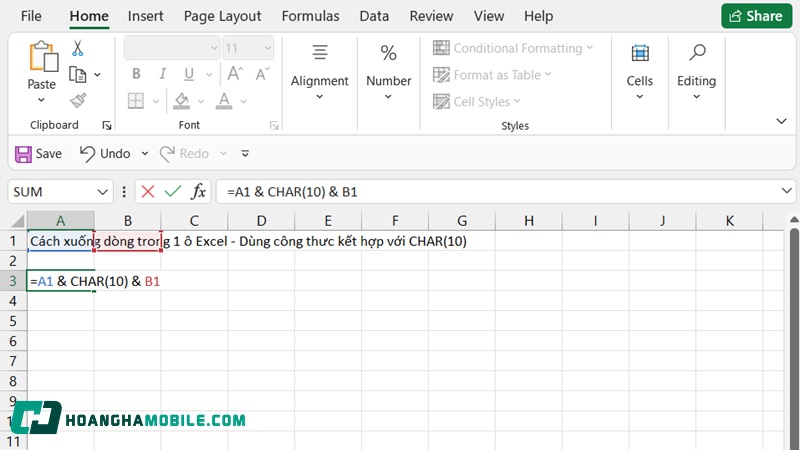The width and height of the screenshot is (800, 450).
Task: Confirm formula with check mark
Action: point(173,192)
